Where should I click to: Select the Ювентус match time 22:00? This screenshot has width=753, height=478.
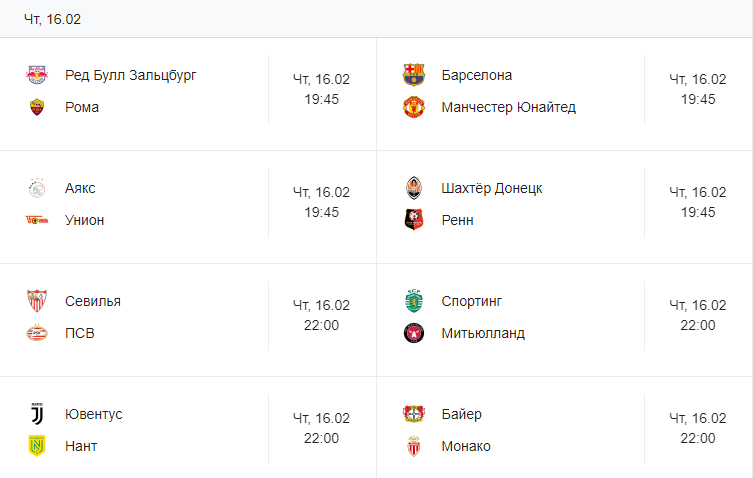pos(322,438)
